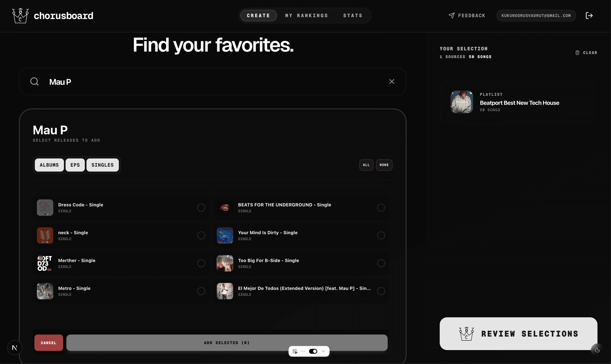This screenshot has width=611, height=364.
Task: Select the Your Mind Is Dirty single circle
Action: [381, 235]
